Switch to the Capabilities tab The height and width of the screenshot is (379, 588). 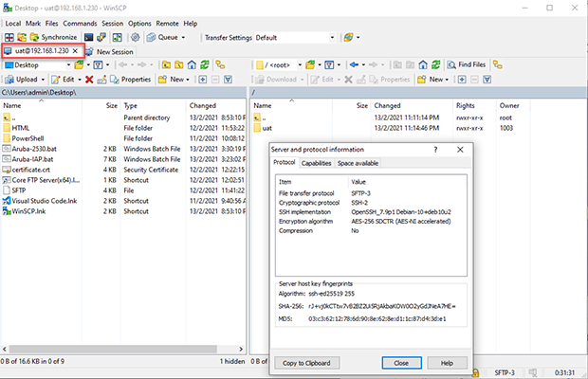pyautogui.click(x=316, y=163)
